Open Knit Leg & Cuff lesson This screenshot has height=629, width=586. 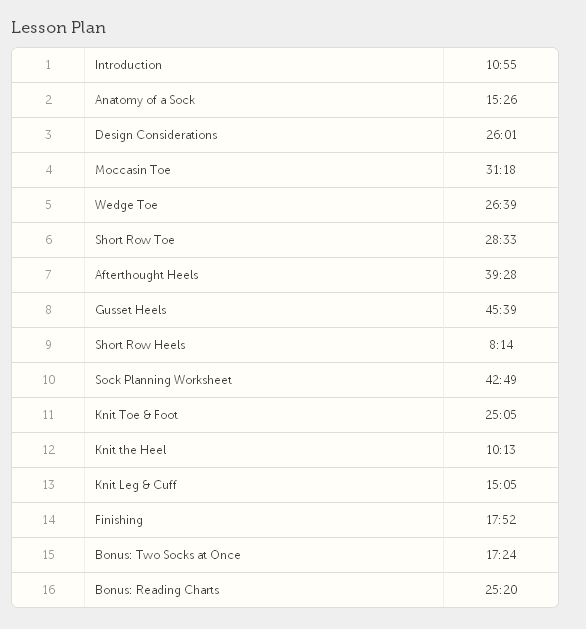[285, 485]
